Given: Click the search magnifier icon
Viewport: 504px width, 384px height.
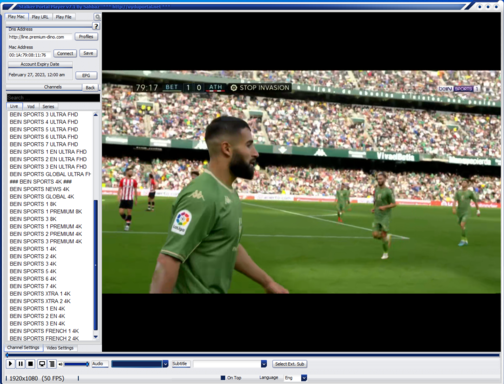Looking at the screenshot, I should click(x=97, y=17).
